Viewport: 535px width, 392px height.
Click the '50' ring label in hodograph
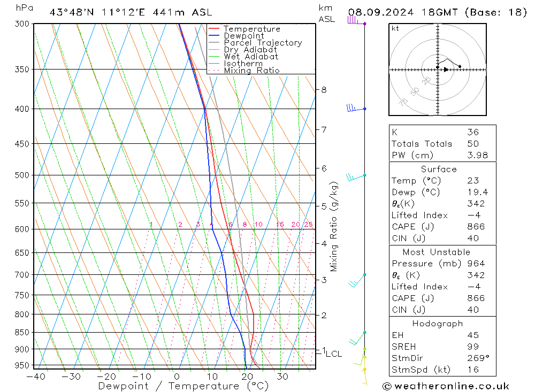(415, 91)
